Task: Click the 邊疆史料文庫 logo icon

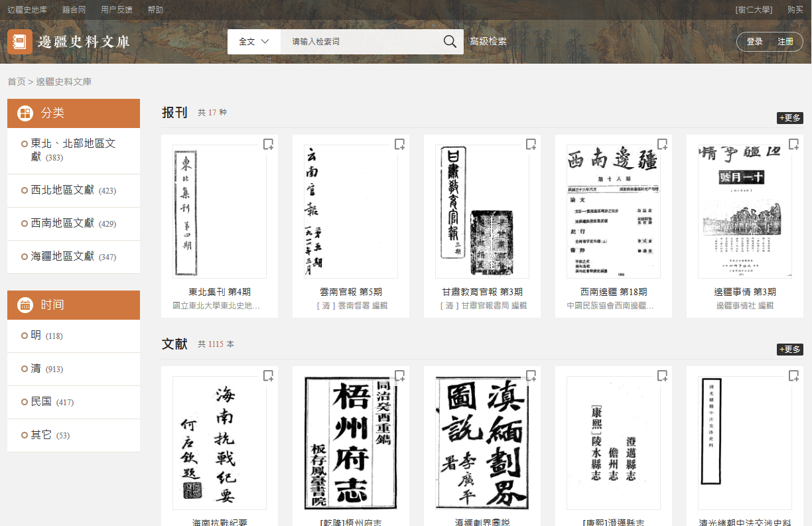Action: click(20, 42)
